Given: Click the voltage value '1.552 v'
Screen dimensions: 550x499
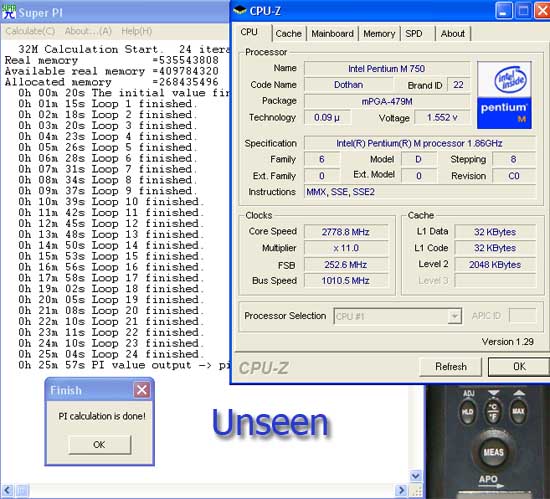Looking at the screenshot, I should 442,117.
